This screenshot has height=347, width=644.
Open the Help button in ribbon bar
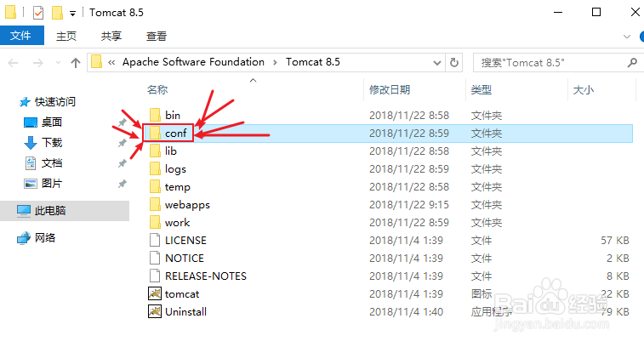point(641,37)
